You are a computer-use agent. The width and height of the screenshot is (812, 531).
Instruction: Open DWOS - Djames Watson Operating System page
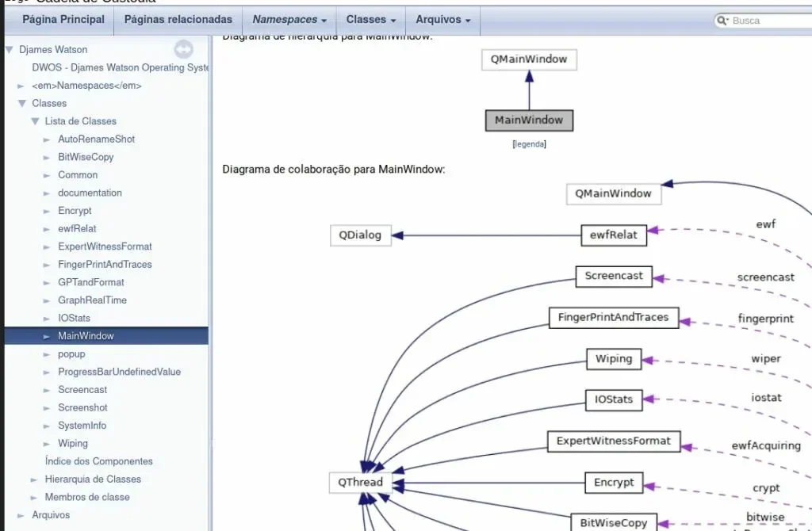121,68
